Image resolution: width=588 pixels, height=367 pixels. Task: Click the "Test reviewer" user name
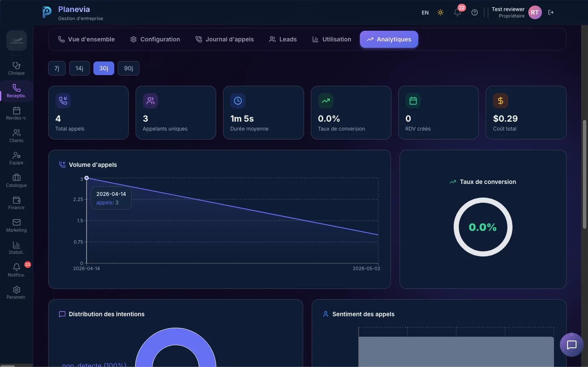(508, 9)
